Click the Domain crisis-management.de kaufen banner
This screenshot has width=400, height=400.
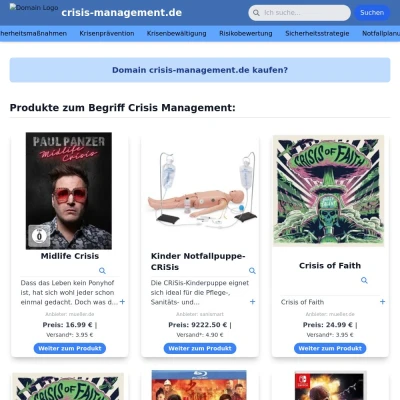tap(200, 70)
